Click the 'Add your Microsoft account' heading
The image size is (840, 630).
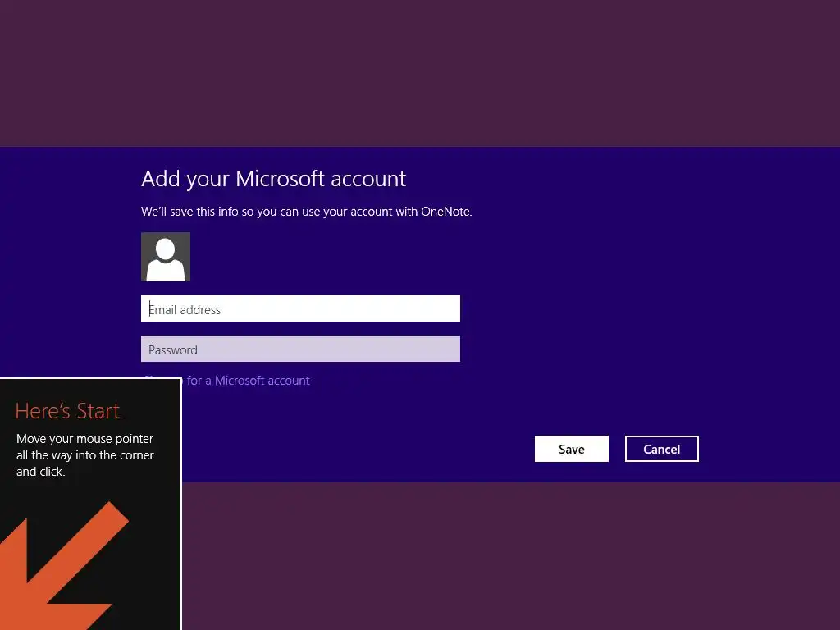[274, 179]
